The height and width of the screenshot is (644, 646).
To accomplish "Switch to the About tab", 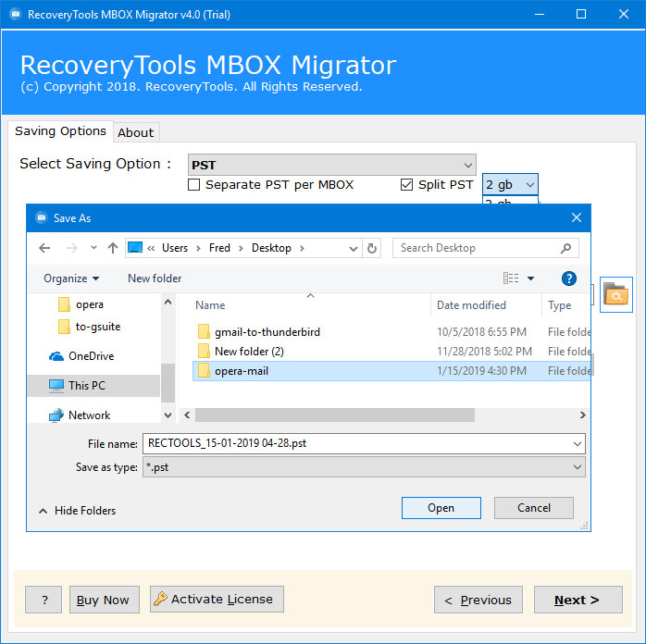I will [135, 132].
